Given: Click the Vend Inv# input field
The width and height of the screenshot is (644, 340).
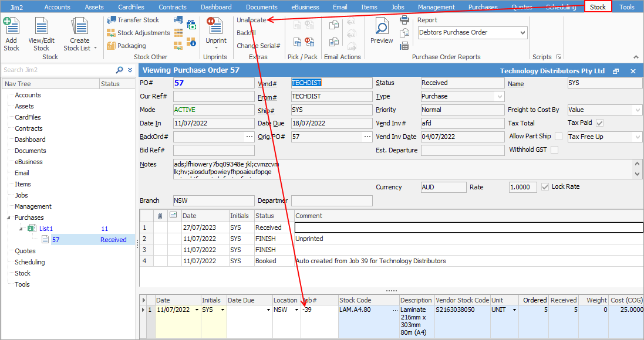Looking at the screenshot, I should [463, 123].
